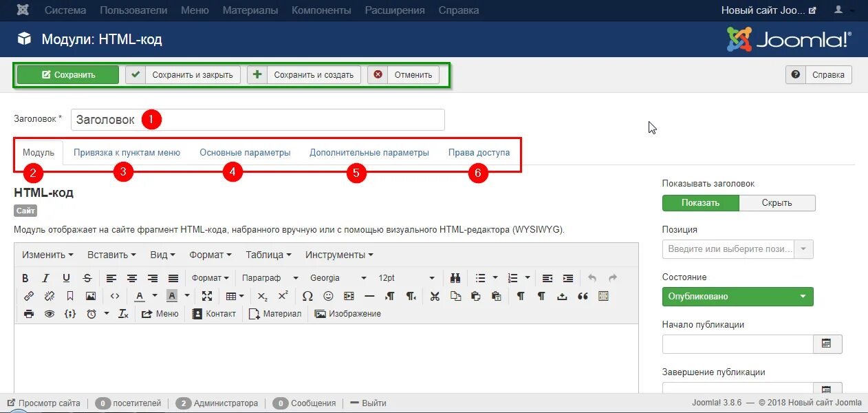This screenshot has width=868, height=413.
Task: Switch to Дополнительные параметры tab
Action: click(x=369, y=153)
